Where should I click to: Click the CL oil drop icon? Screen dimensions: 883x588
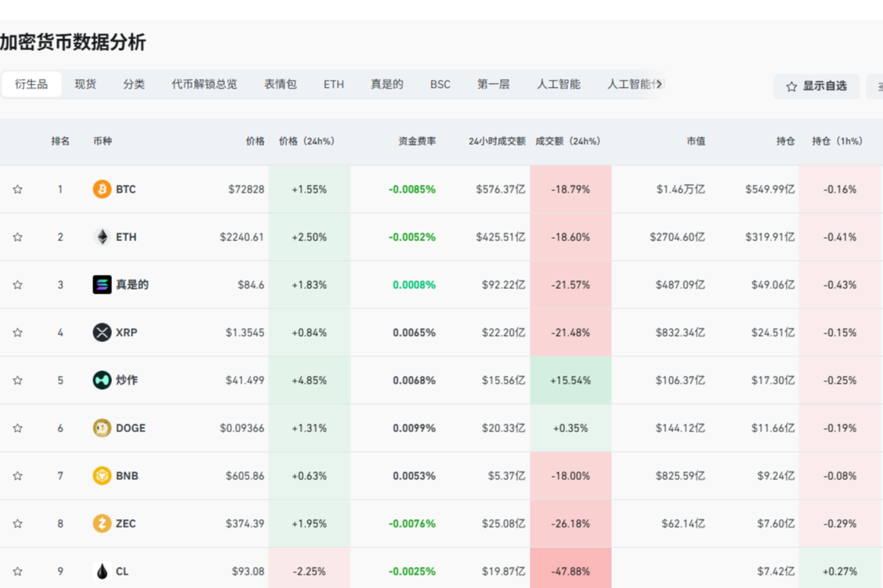(102, 572)
